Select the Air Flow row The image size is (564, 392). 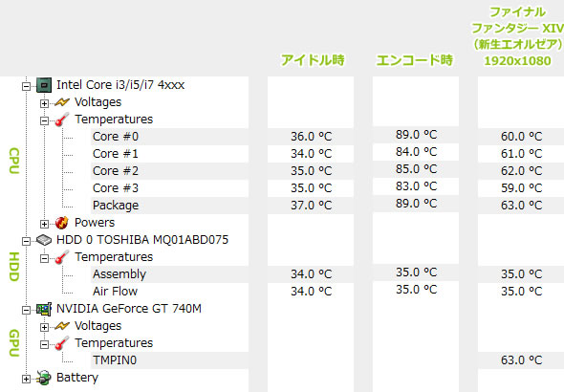169,292
